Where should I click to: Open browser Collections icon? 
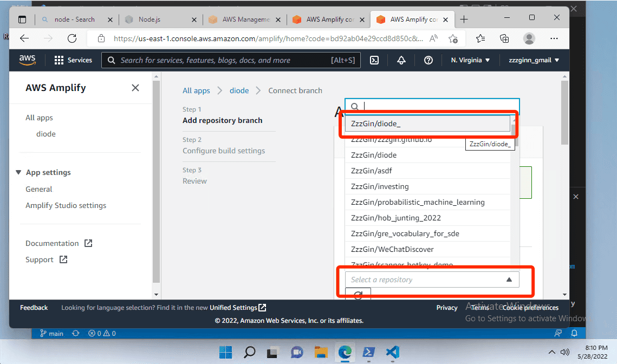pyautogui.click(x=504, y=38)
